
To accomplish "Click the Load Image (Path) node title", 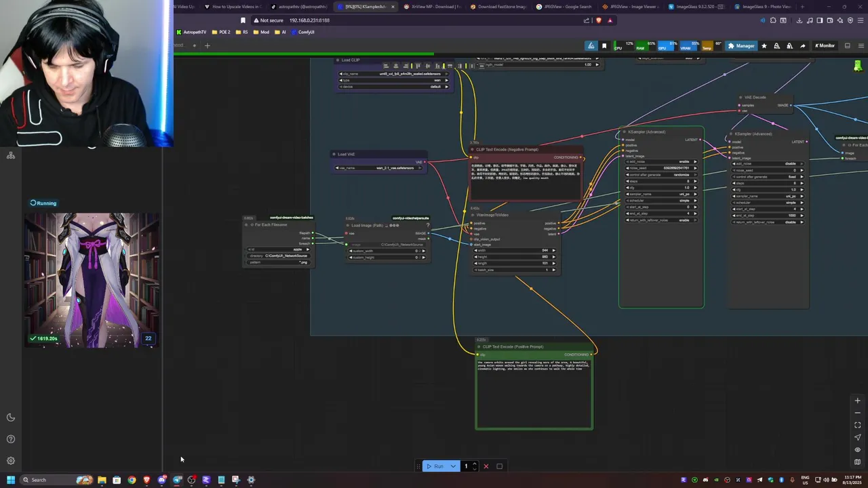I will pyautogui.click(x=368, y=225).
